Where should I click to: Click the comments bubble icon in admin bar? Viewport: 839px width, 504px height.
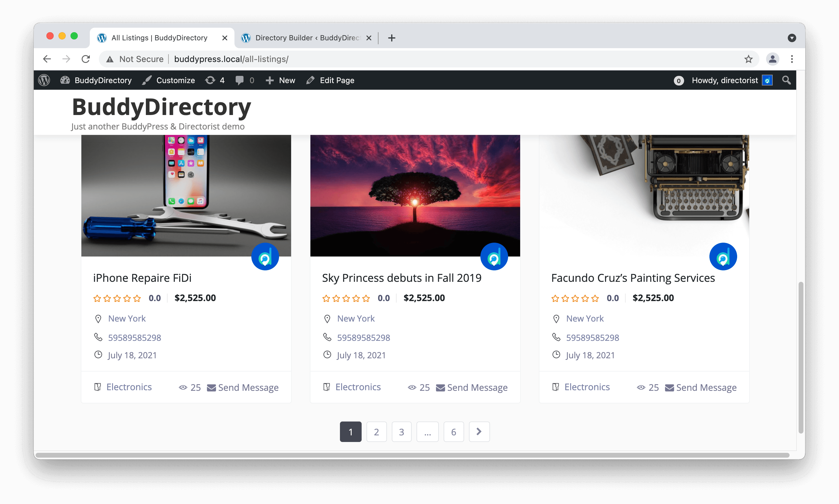click(x=240, y=80)
